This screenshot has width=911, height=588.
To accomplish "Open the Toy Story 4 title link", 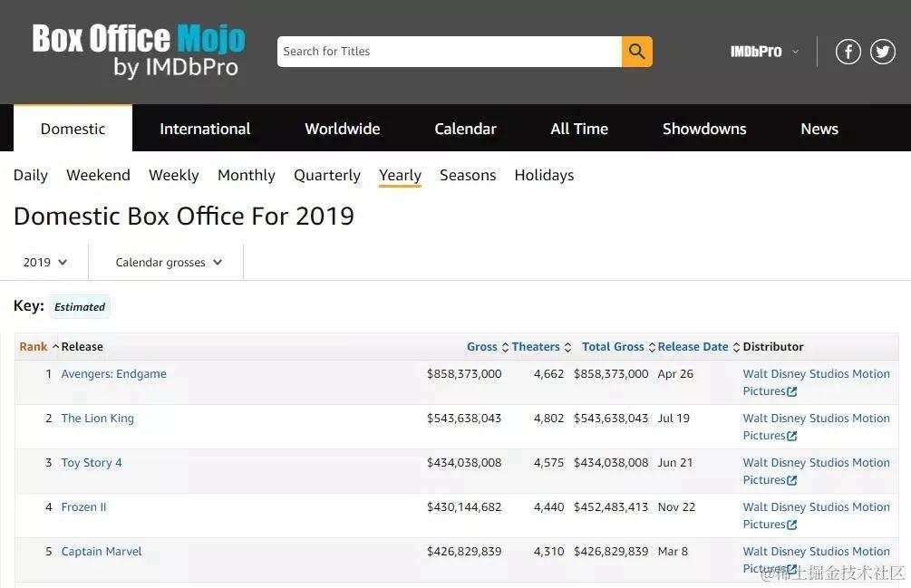I will tap(92, 463).
